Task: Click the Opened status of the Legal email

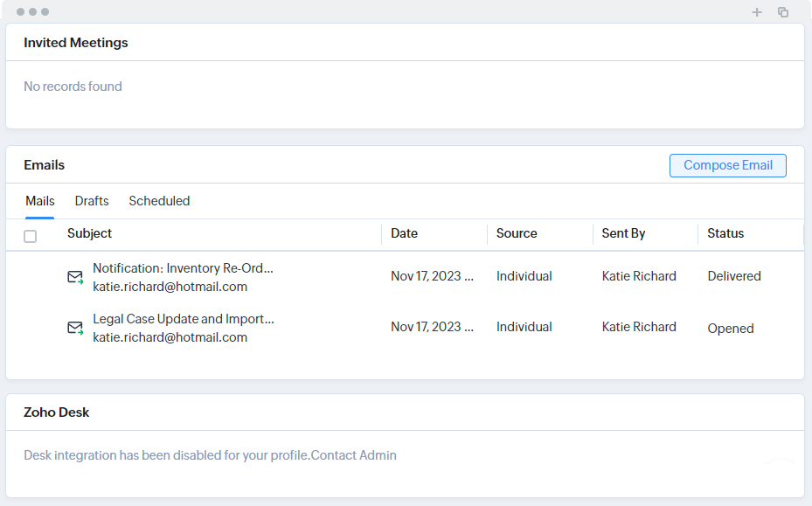Action: pos(731,329)
